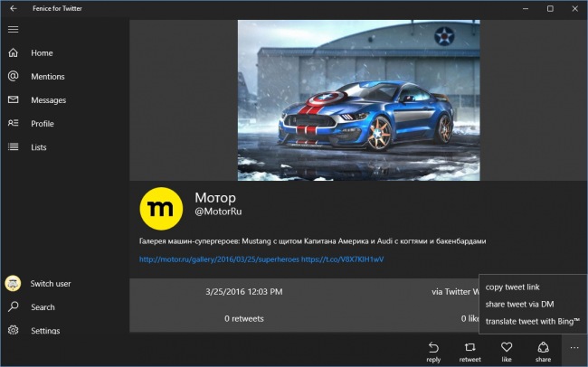
Task: Click the 3/25/2016 12:03 PM timestamp
Action: (x=244, y=292)
